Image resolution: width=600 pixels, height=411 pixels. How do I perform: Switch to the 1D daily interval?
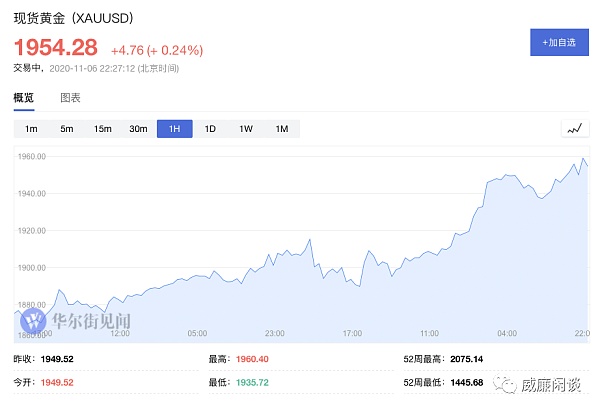pyautogui.click(x=210, y=129)
